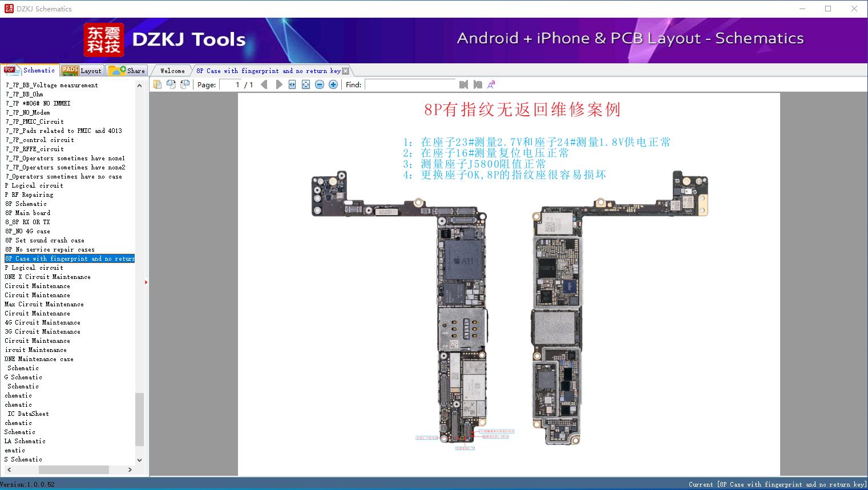This screenshot has height=490, width=868.
Task: Open 7_7P_BB_Voltage measurement entry
Action: tap(52, 85)
